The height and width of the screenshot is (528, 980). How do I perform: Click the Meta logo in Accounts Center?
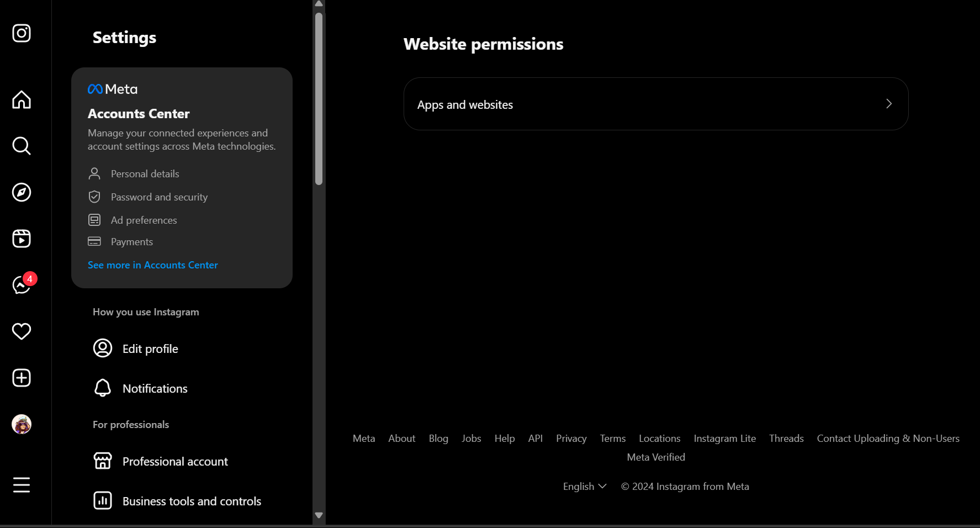pyautogui.click(x=113, y=89)
